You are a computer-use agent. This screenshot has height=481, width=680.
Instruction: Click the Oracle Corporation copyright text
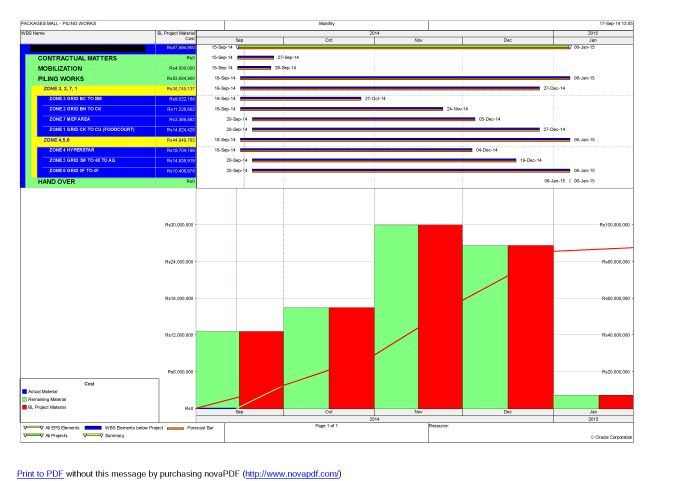(611, 438)
